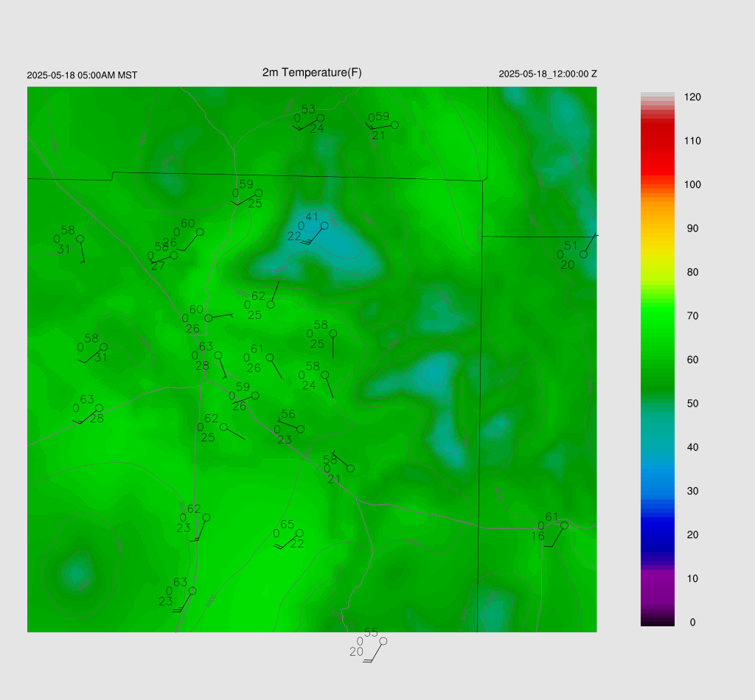This screenshot has height=700, width=755.
Task: Click the station circle reading 58 and 27
Action: pos(174,256)
